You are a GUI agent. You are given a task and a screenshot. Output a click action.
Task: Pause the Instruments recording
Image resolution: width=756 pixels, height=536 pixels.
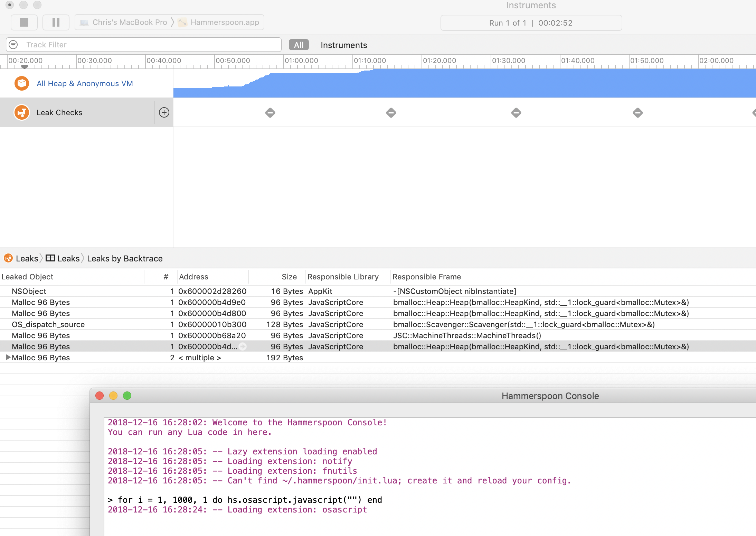pyautogui.click(x=56, y=22)
